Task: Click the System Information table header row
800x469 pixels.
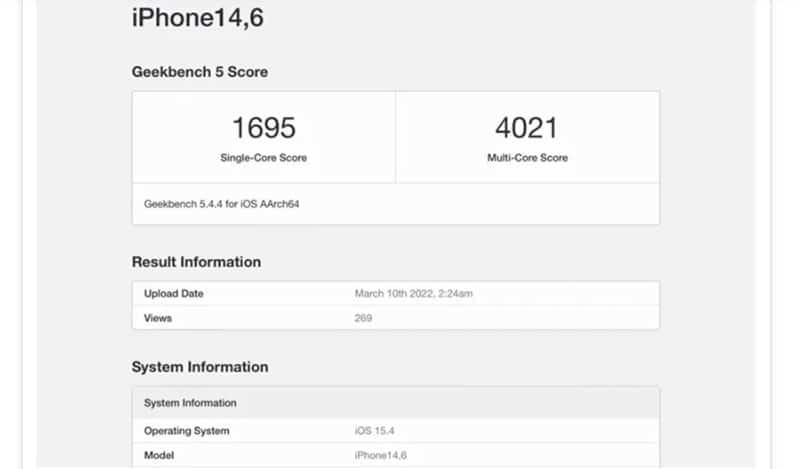Action: pos(395,403)
